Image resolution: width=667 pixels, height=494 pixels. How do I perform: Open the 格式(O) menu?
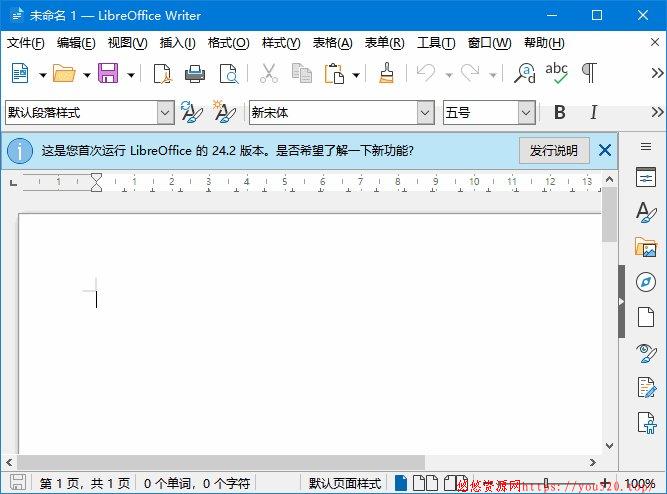[x=228, y=43]
